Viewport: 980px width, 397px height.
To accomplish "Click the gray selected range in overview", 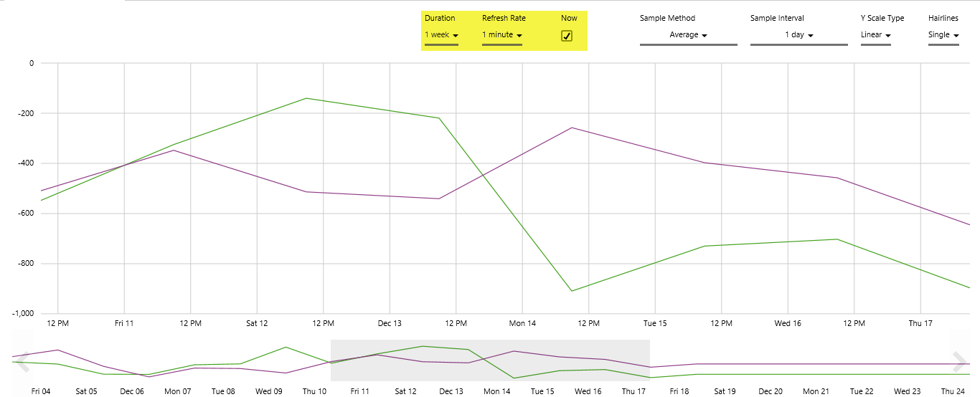I will (490, 360).
